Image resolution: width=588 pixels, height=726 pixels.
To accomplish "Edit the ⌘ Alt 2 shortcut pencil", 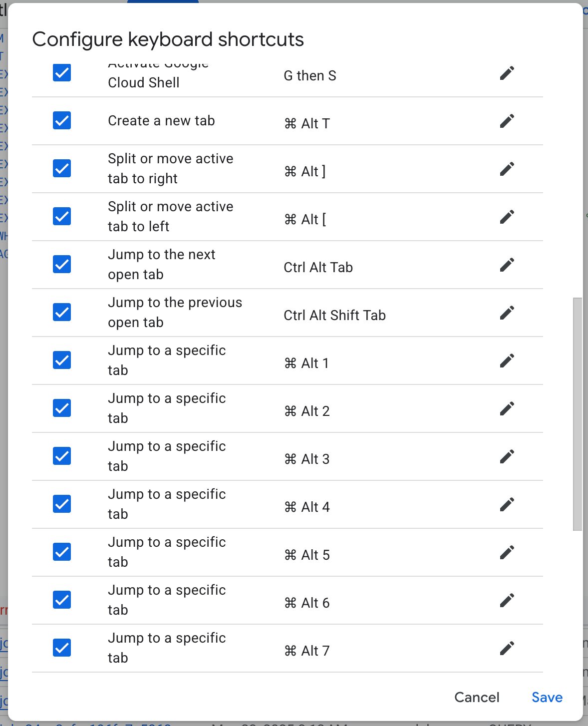I will coord(507,409).
